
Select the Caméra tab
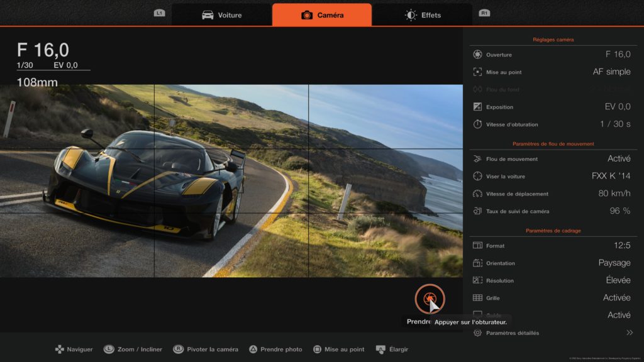(322, 15)
